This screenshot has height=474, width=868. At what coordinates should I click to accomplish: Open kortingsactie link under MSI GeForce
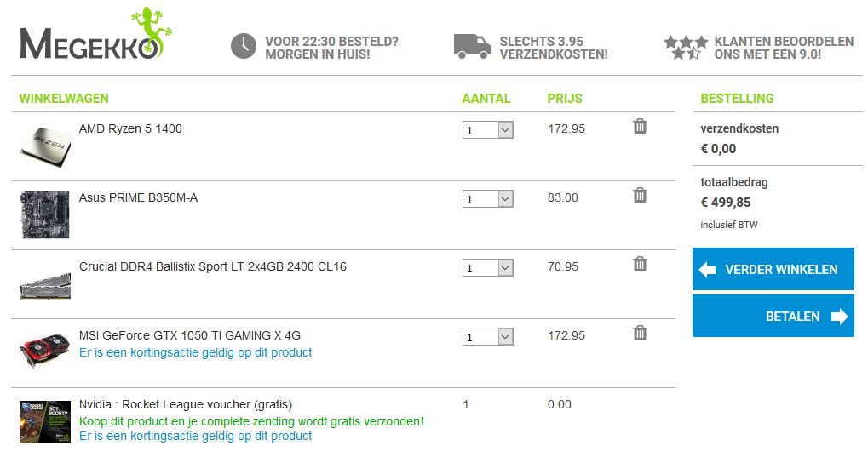click(x=195, y=352)
